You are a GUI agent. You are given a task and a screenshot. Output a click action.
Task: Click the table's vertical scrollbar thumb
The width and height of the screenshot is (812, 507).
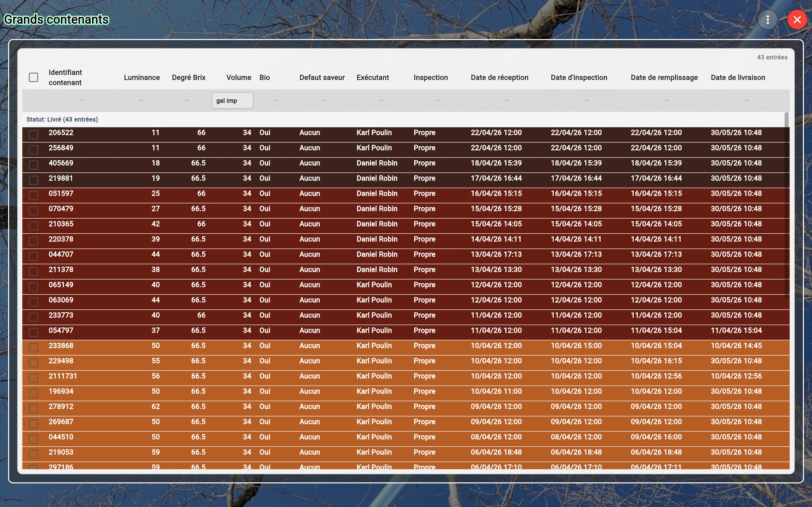pos(787,205)
